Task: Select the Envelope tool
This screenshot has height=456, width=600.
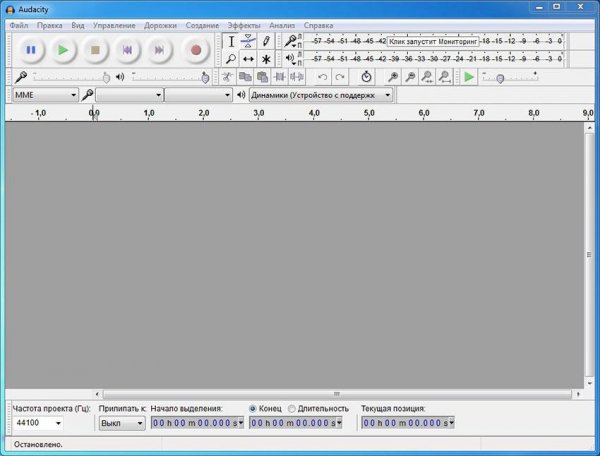Action: click(248, 41)
